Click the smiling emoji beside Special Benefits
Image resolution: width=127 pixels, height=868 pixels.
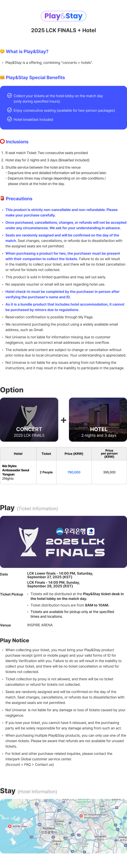click(x=2, y=77)
